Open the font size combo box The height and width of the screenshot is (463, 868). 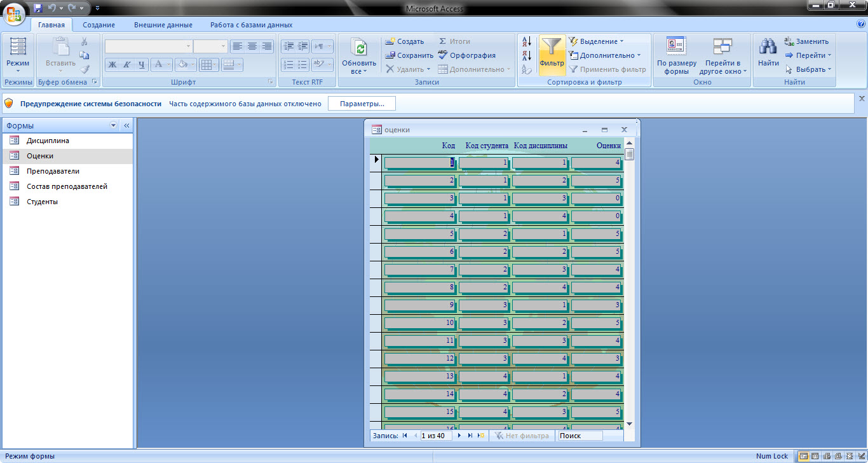click(x=210, y=46)
